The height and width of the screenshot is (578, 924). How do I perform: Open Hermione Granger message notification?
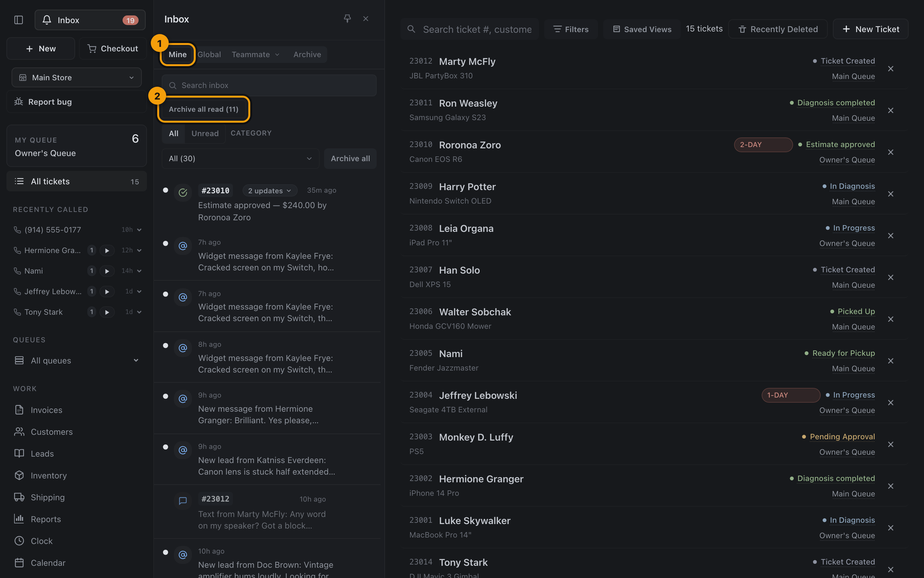[x=267, y=408]
